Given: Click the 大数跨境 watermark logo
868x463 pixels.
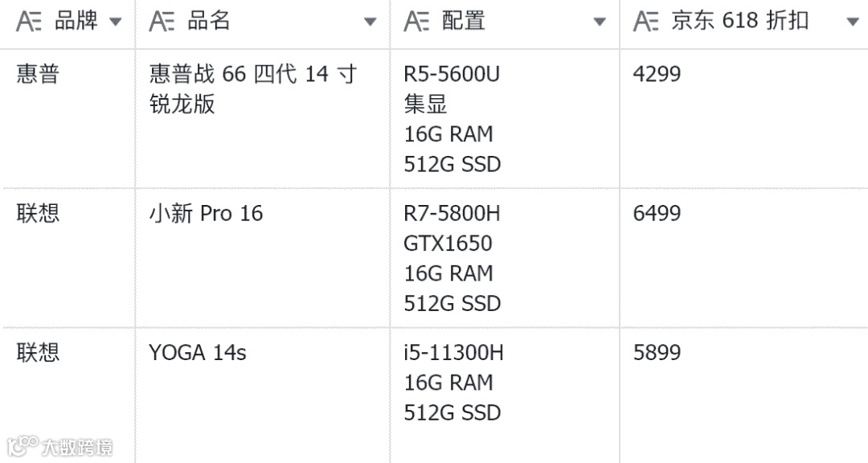Looking at the screenshot, I should click(x=60, y=445).
